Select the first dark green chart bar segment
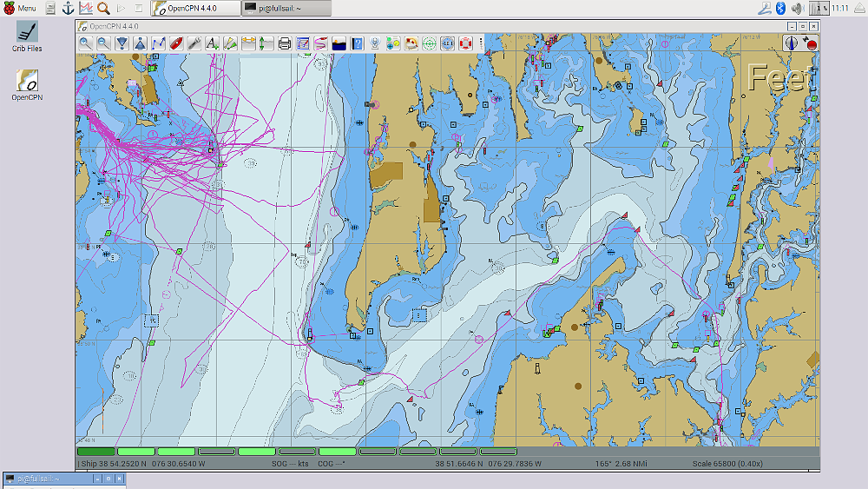 pyautogui.click(x=95, y=452)
